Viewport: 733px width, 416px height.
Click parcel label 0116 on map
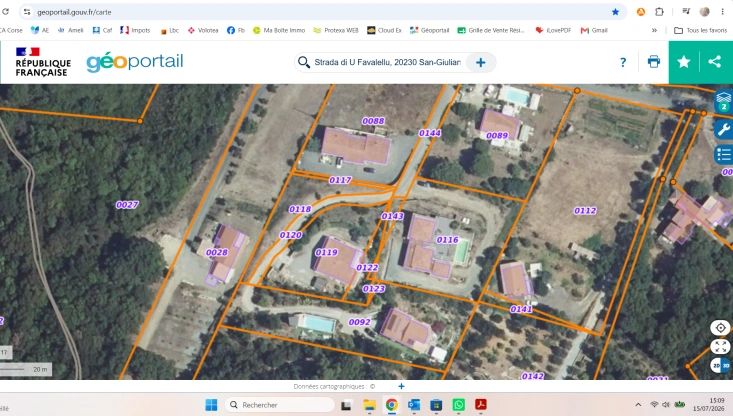click(x=447, y=240)
